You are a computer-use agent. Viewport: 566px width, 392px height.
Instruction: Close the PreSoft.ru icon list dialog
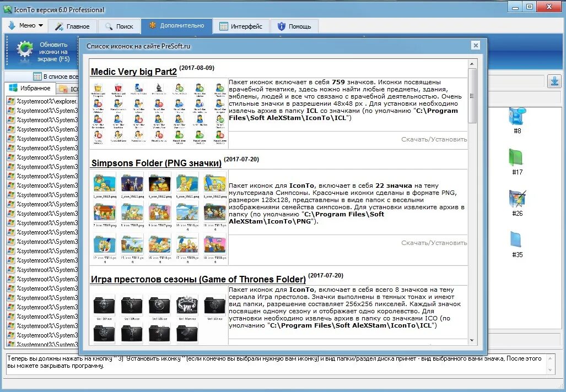pos(476,46)
